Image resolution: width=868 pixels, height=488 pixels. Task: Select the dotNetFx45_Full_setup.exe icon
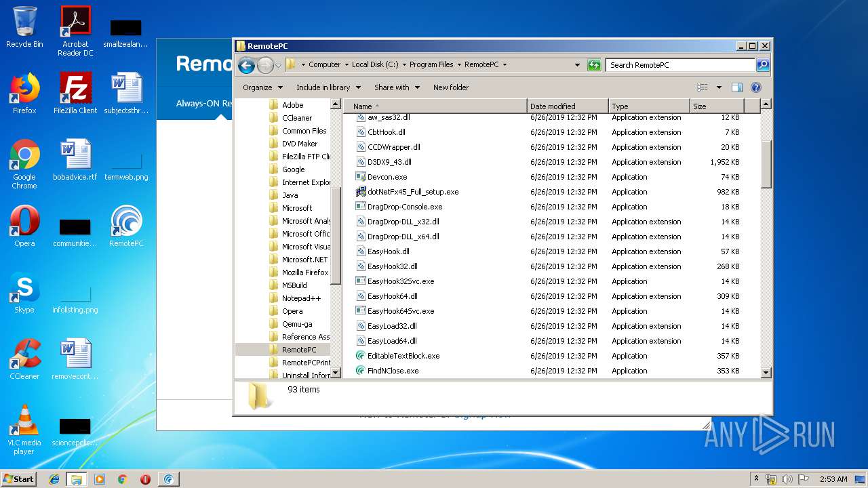(x=361, y=192)
